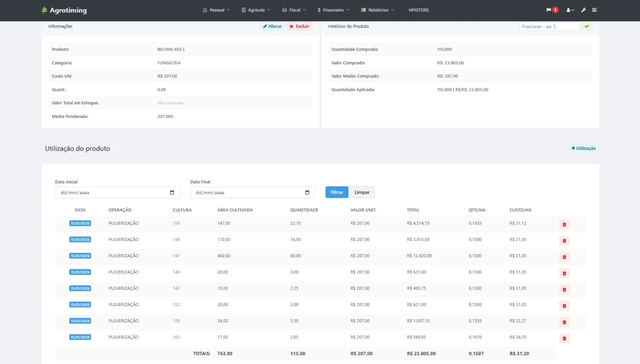Expand the Pessoal menu
This screenshot has height=364, width=640.
click(216, 10)
